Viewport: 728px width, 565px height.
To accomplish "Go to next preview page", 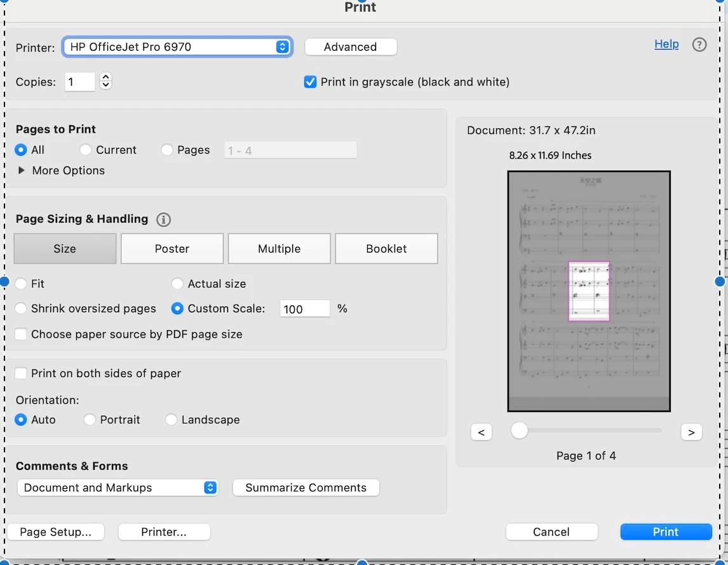I will 691,432.
